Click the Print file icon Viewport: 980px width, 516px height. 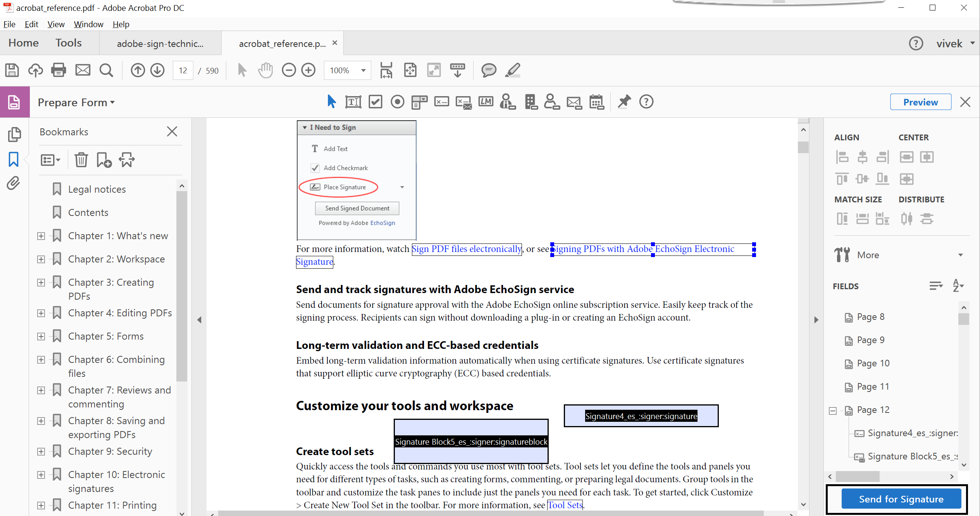tap(59, 71)
